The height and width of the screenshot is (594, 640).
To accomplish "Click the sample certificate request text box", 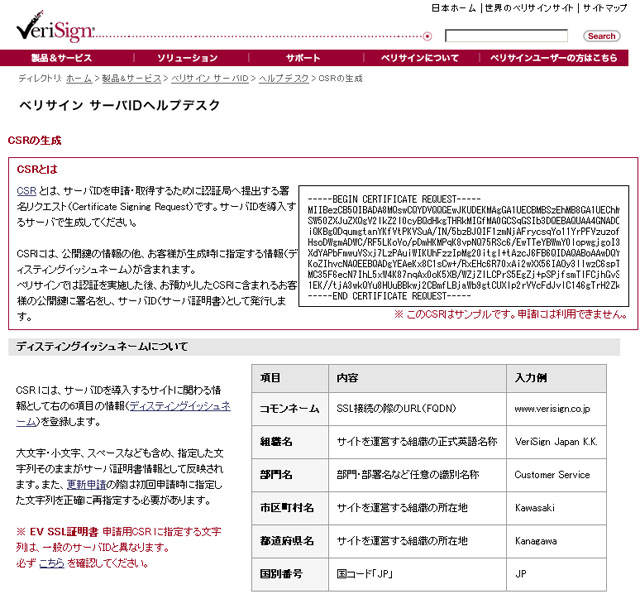I will click(464, 246).
